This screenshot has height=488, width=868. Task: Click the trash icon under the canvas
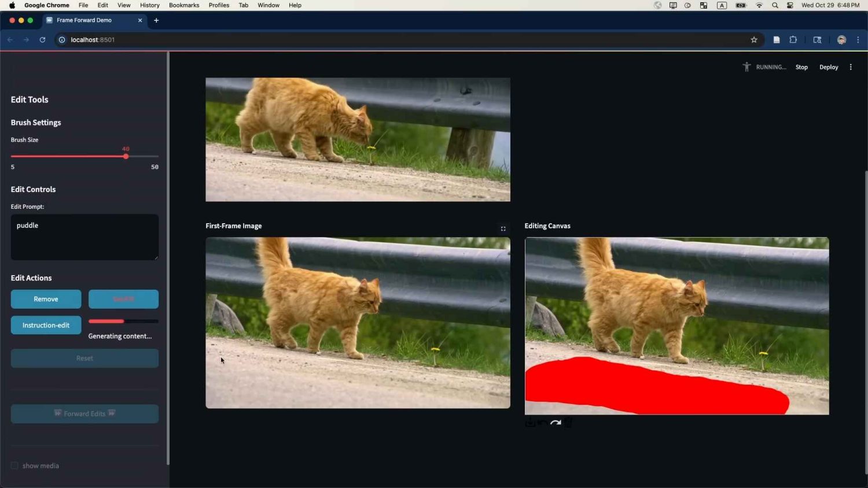click(x=569, y=423)
